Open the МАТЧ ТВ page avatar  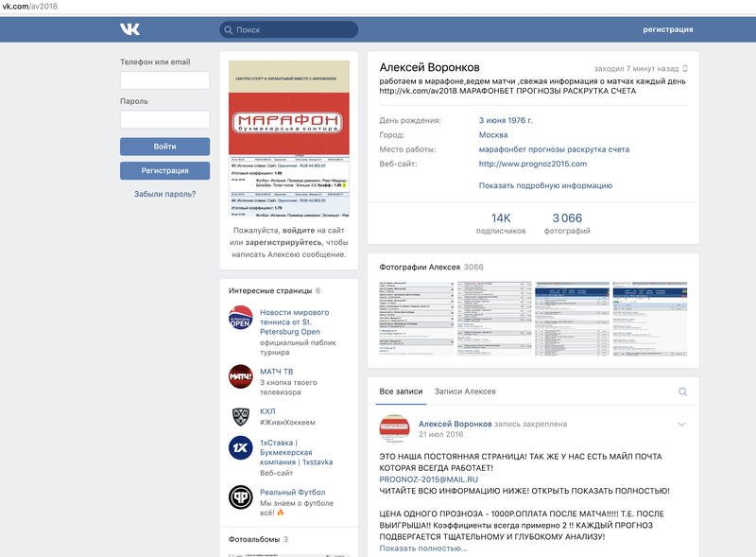[x=241, y=376]
